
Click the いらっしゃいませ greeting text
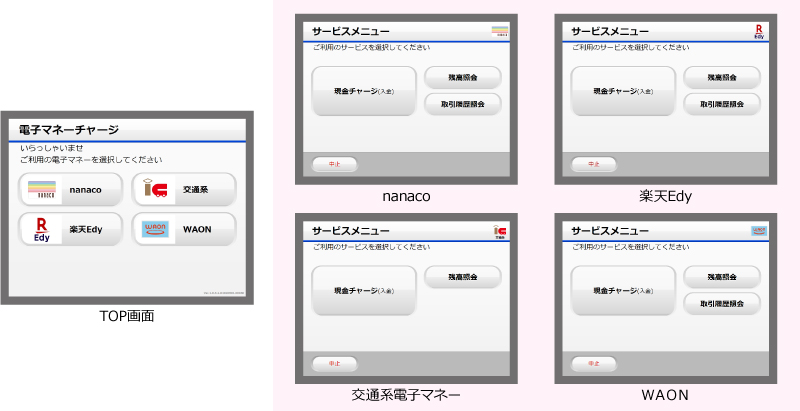[x=52, y=148]
